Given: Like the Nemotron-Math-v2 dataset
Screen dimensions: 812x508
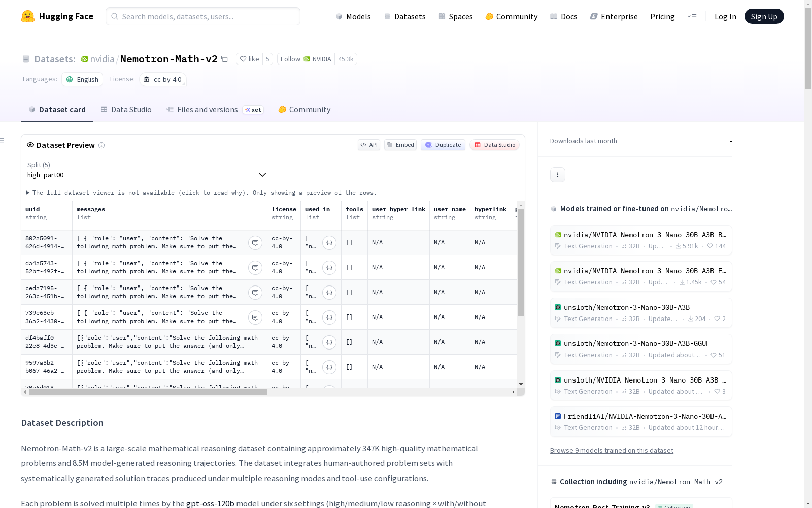Looking at the screenshot, I should 249,59.
